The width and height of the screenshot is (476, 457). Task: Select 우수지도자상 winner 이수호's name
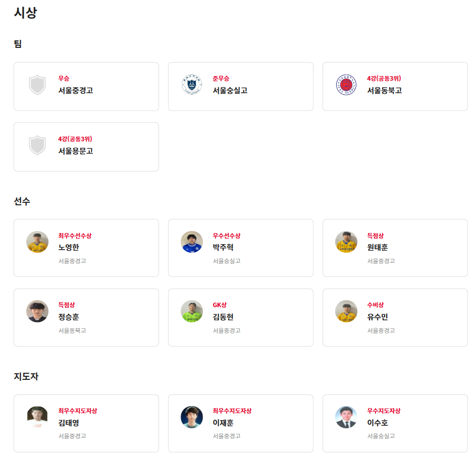click(x=378, y=423)
